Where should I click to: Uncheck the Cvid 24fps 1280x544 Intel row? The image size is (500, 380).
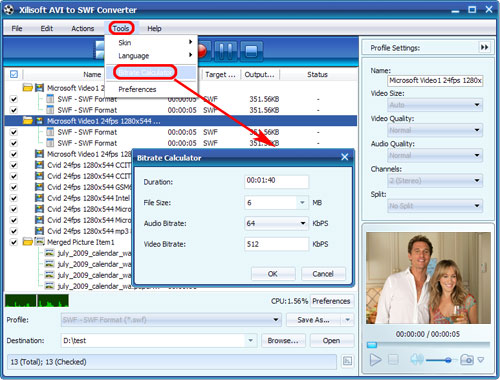pos(13,198)
